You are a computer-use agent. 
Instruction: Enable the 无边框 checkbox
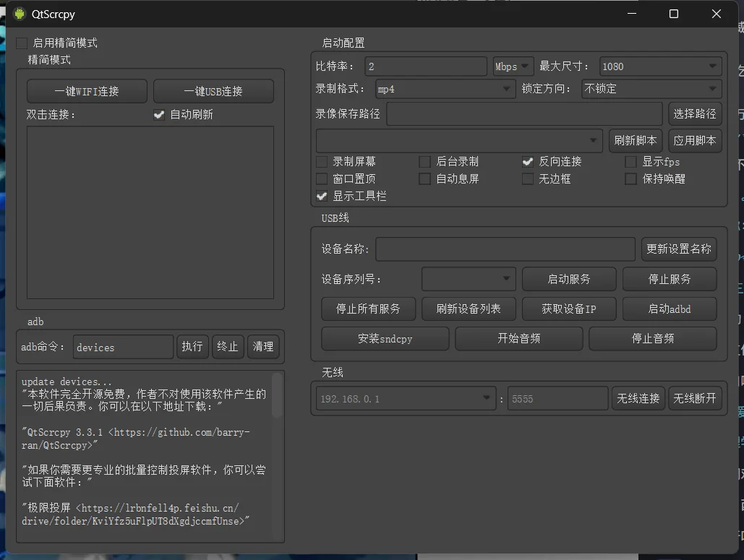pyautogui.click(x=528, y=178)
